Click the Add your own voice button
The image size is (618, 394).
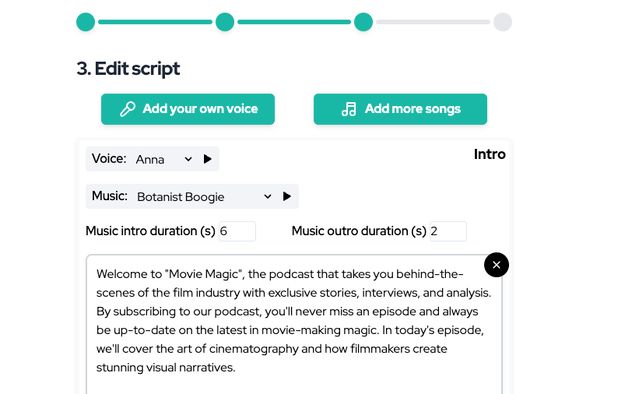tap(188, 109)
